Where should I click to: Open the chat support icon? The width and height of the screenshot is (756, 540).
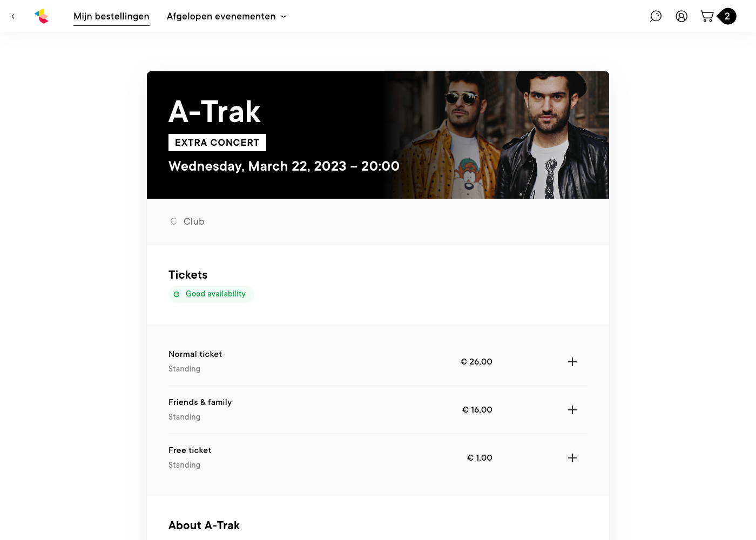656,16
